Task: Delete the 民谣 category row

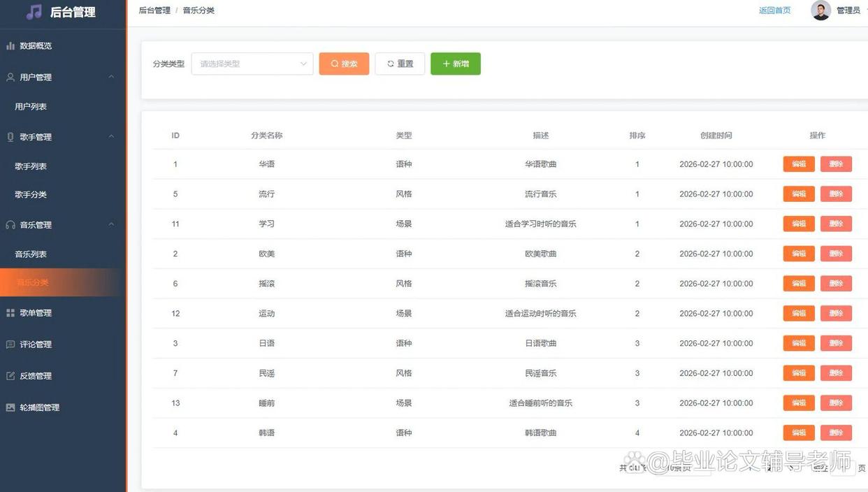Action: tap(836, 373)
